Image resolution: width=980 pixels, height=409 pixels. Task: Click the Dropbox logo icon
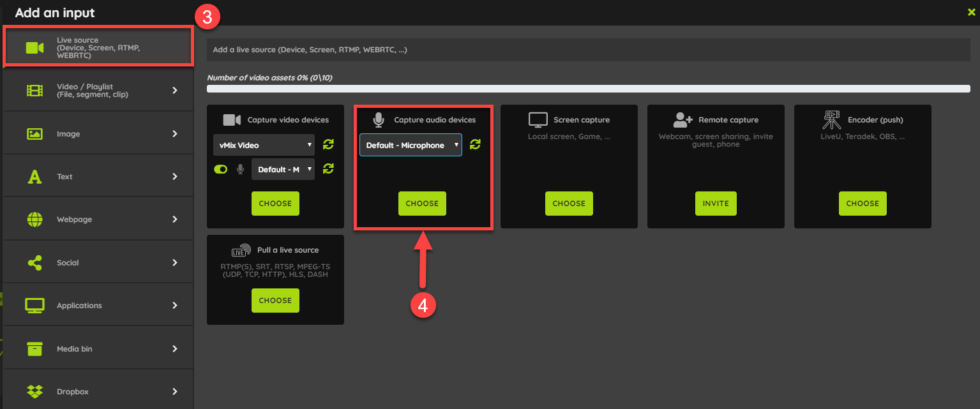pyautogui.click(x=34, y=391)
